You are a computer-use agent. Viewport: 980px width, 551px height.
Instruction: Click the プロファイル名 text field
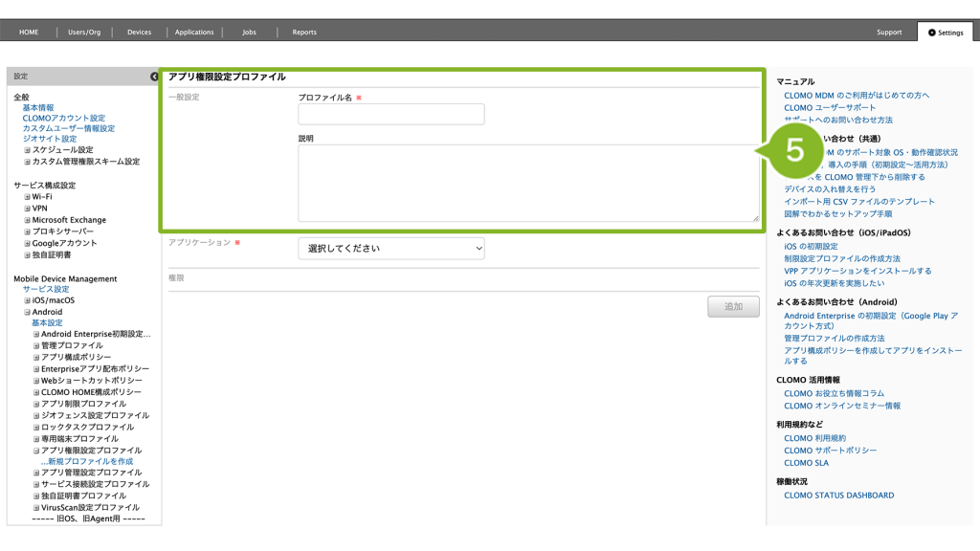(x=390, y=115)
